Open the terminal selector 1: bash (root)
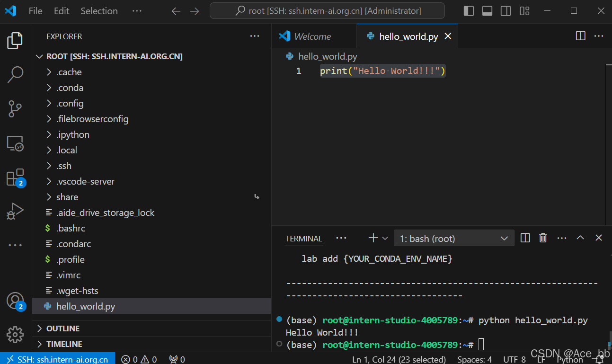This screenshot has width=612, height=364. [x=454, y=239]
